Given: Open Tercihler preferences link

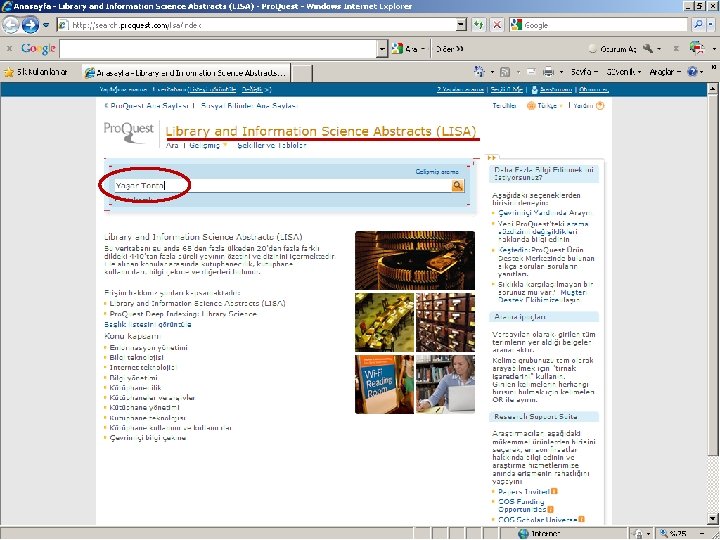Looking at the screenshot, I should (504, 106).
